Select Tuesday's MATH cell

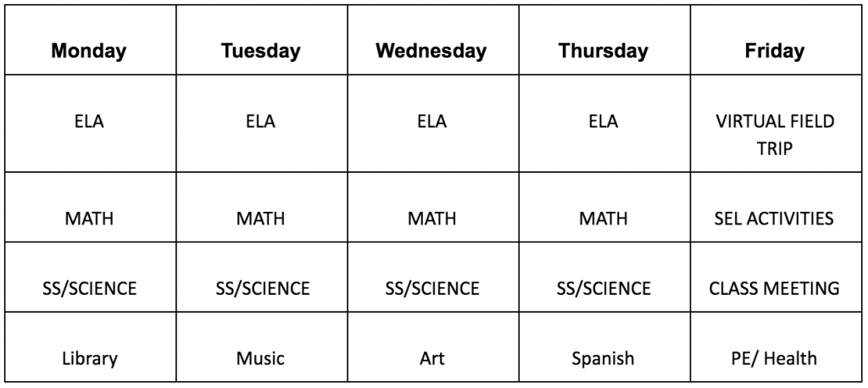262,207
